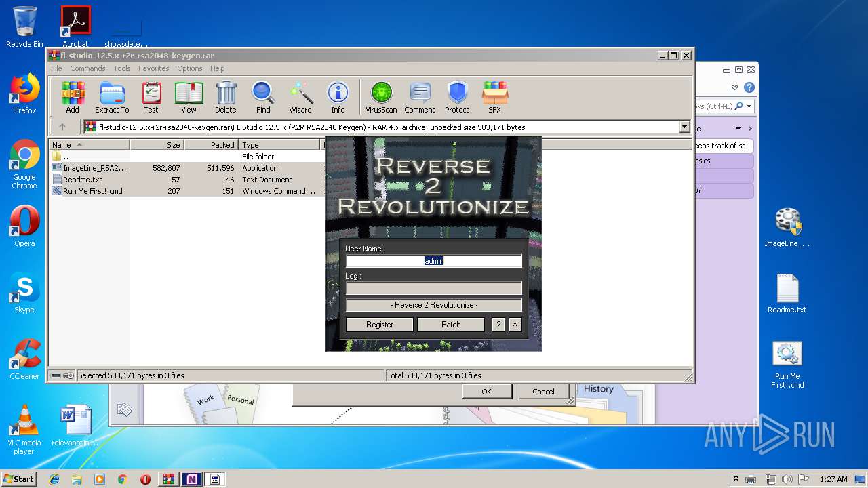The height and width of the screenshot is (488, 868).
Task: Click the Comment toolbar icon
Action: point(420,98)
